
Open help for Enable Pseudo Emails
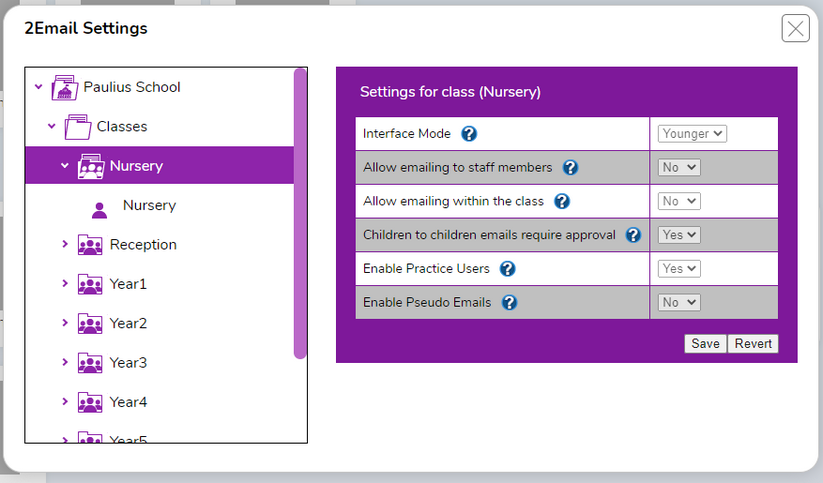(509, 302)
